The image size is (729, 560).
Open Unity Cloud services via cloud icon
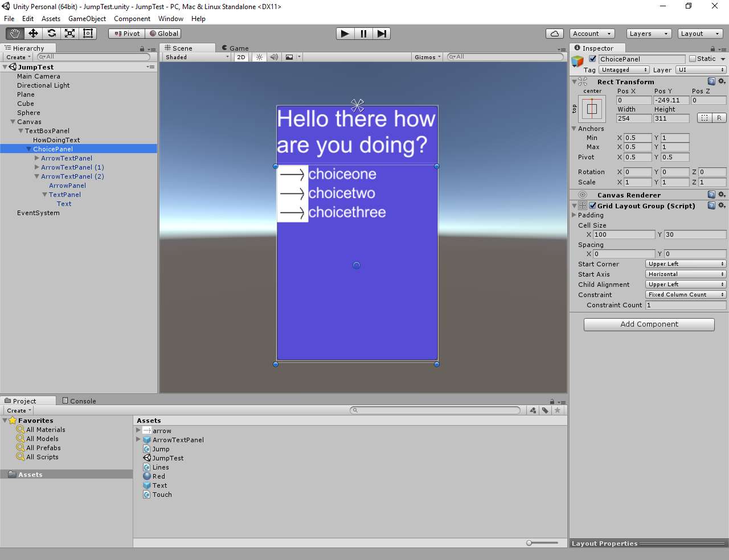tap(555, 34)
